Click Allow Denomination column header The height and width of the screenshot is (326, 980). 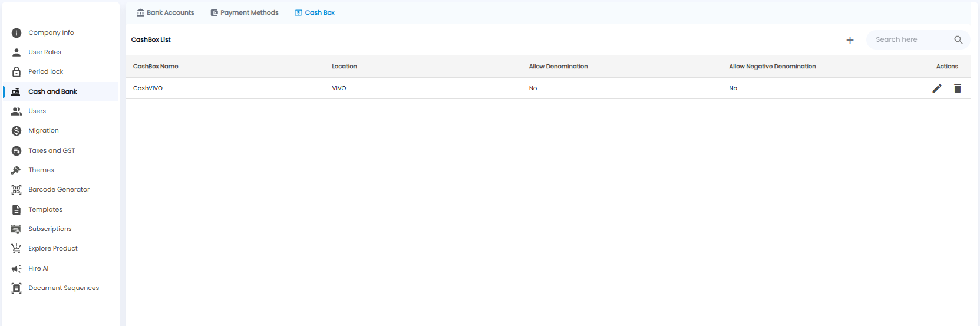[x=558, y=67]
